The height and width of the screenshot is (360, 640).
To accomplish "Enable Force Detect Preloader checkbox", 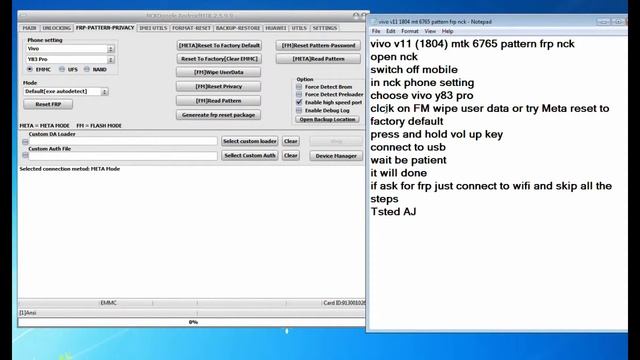I will (x=299, y=95).
